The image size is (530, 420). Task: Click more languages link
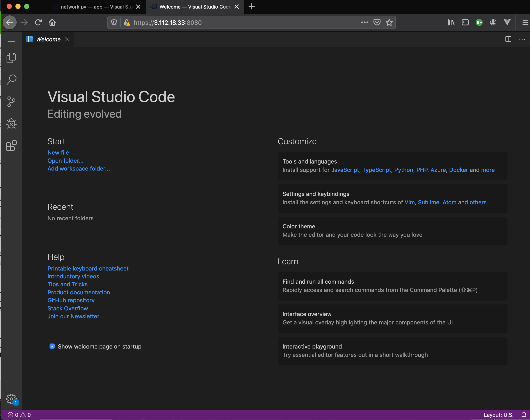[x=488, y=170]
